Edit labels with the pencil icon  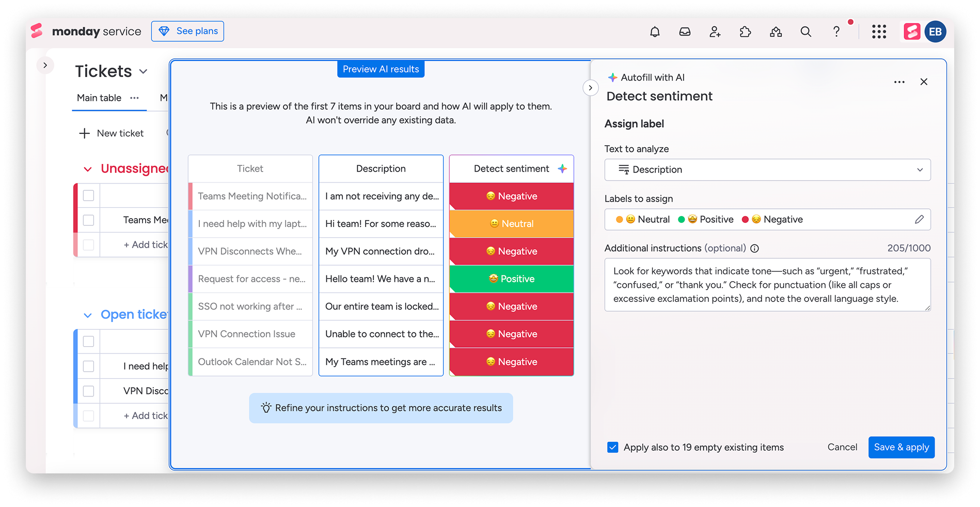[919, 220]
